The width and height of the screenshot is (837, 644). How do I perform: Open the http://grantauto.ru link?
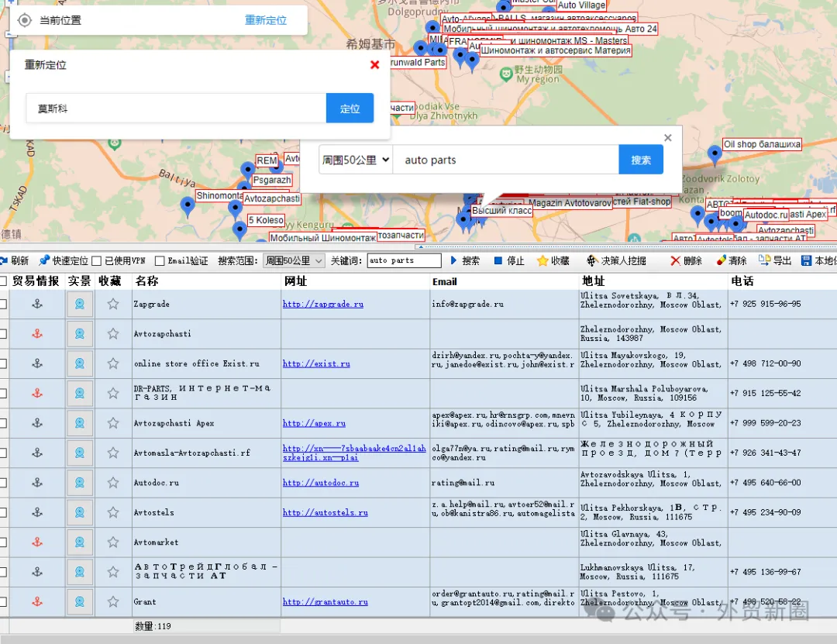pyautogui.click(x=325, y=602)
